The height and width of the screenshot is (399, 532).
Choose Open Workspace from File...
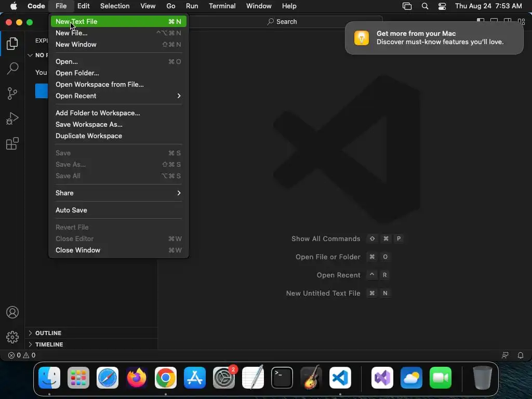click(x=118, y=85)
